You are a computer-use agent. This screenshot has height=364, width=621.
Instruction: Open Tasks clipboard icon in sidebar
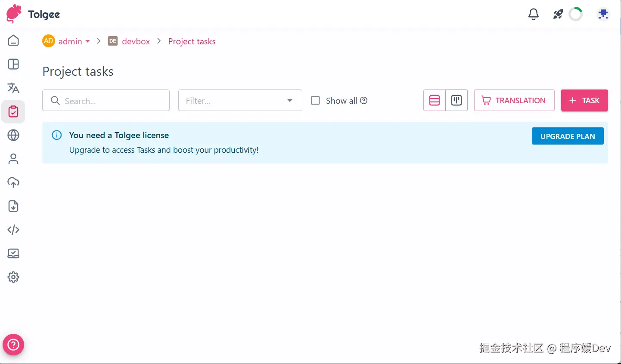(13, 111)
